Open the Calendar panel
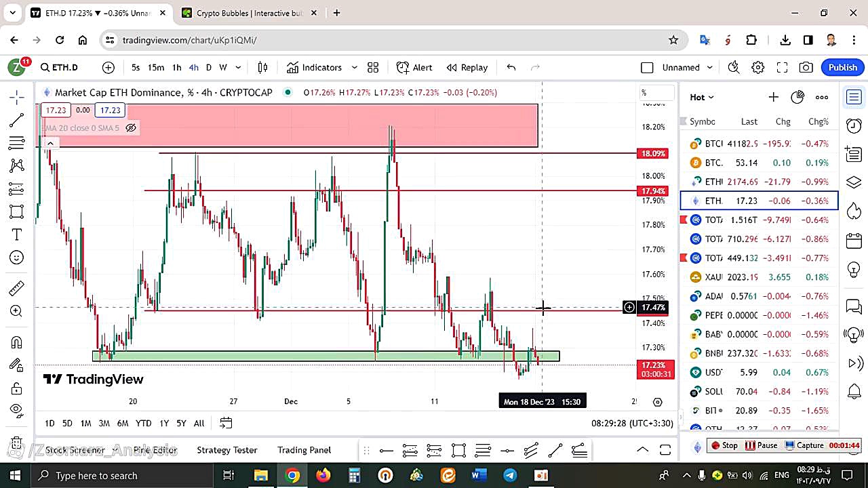 tap(854, 241)
